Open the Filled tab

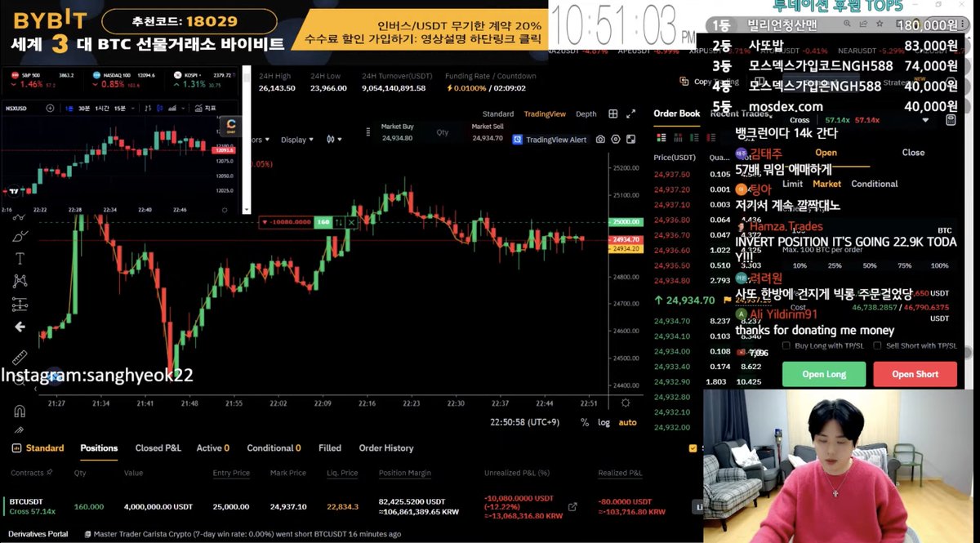(330, 448)
